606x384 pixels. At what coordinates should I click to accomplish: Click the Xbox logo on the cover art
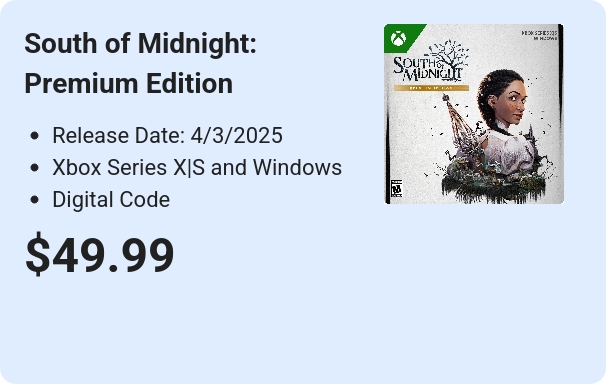pos(398,39)
